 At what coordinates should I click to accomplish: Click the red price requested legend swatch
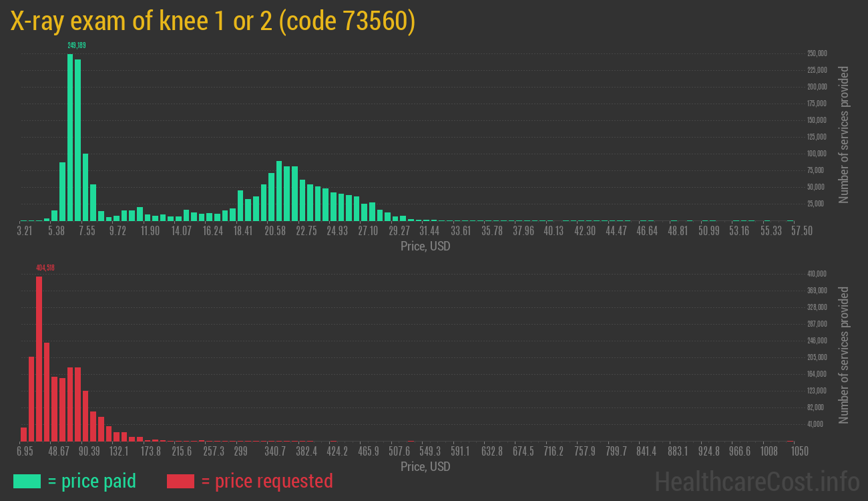click(x=180, y=481)
